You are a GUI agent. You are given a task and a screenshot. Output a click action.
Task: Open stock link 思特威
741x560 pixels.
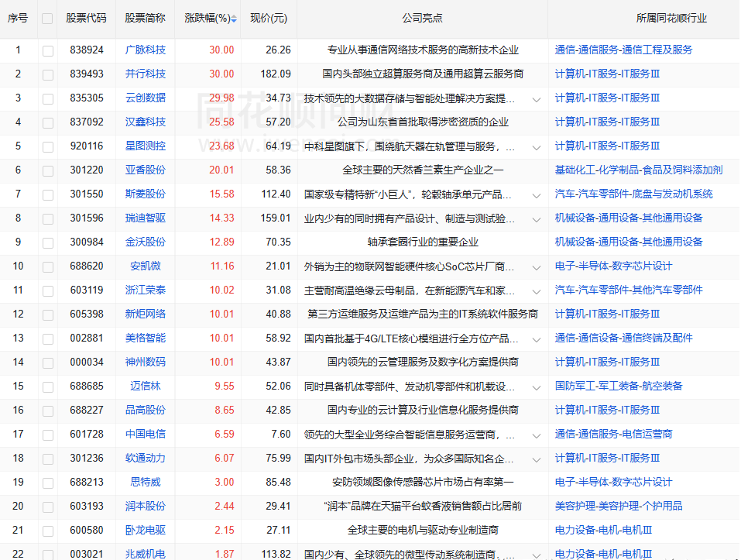click(x=146, y=482)
